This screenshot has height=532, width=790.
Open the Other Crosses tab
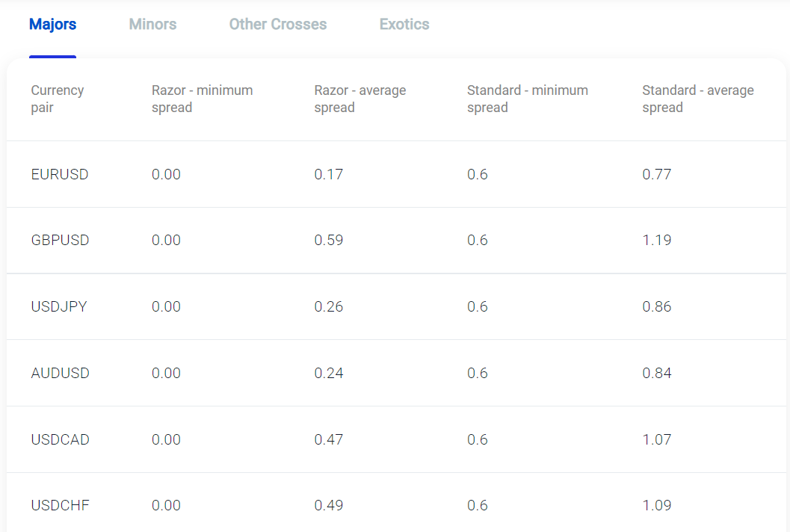click(277, 25)
